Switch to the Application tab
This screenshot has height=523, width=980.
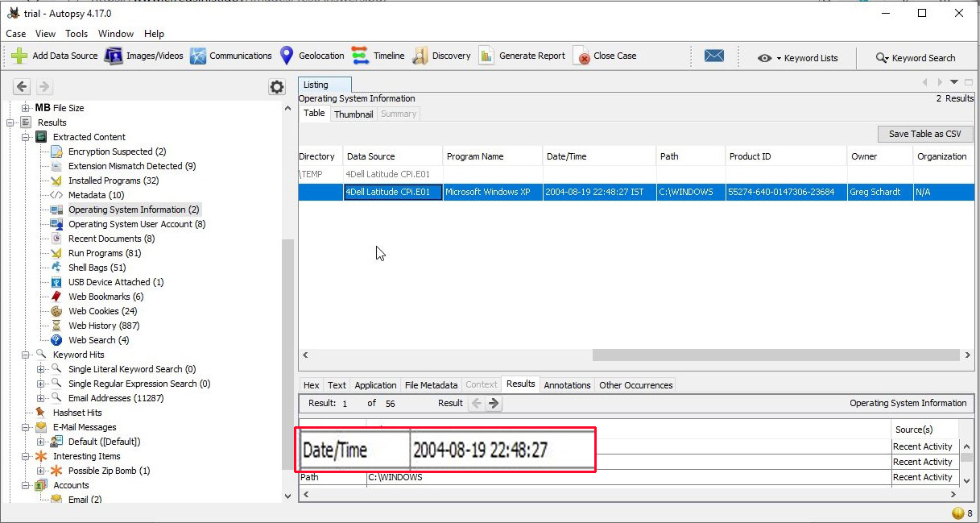375,385
